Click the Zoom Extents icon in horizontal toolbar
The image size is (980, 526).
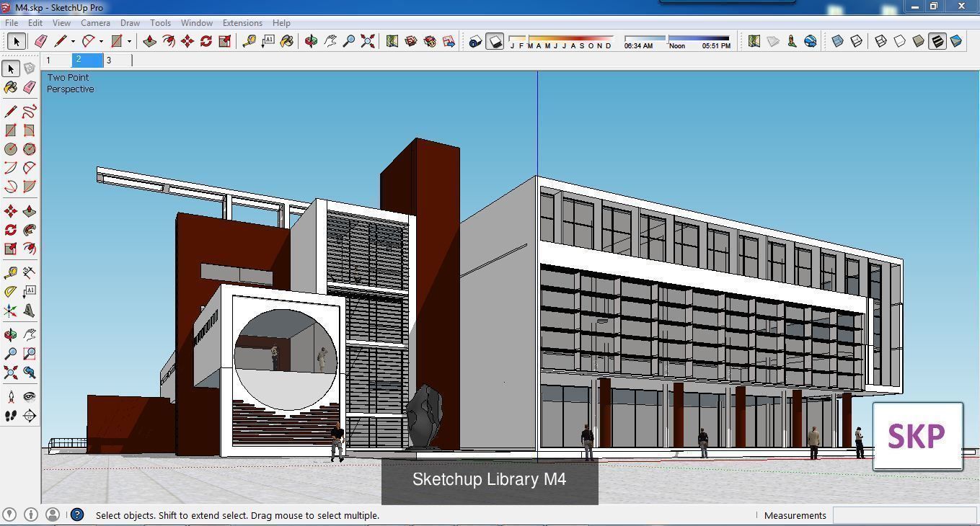368,41
